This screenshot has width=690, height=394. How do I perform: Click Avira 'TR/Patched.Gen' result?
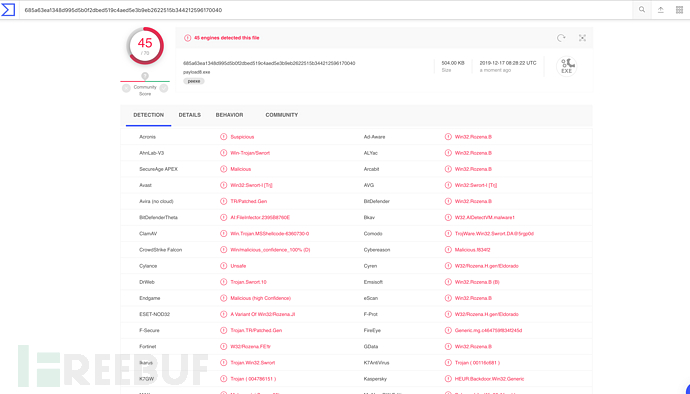coord(249,201)
